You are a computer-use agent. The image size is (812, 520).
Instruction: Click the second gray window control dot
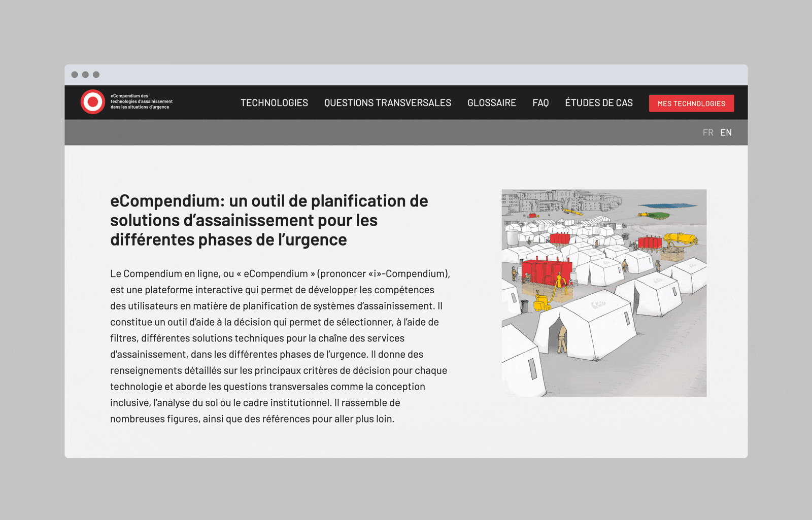point(85,75)
